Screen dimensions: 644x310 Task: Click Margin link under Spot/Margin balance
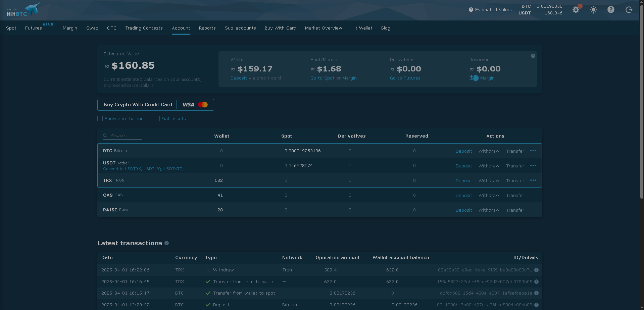(349, 78)
